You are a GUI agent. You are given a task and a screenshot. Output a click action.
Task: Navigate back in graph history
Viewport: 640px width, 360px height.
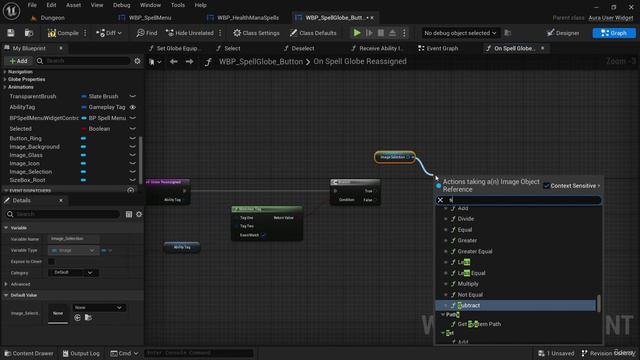coord(174,62)
